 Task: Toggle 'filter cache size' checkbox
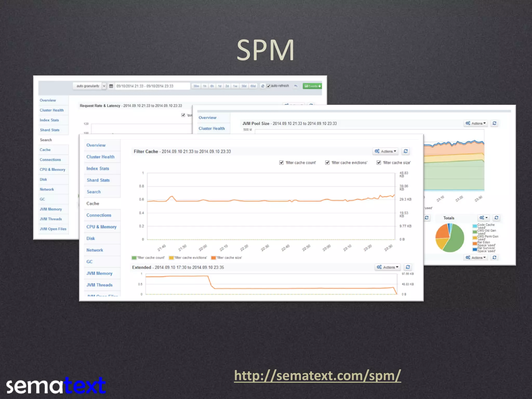(379, 163)
